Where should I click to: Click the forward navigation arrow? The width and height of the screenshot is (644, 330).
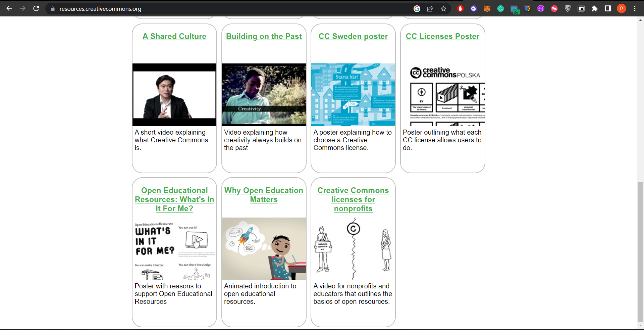pos(22,8)
